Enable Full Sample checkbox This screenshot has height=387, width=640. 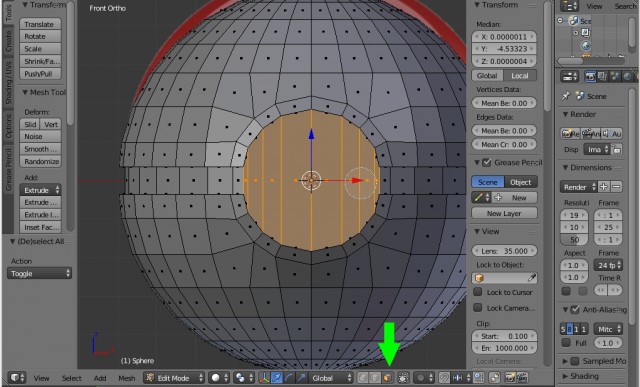click(566, 343)
